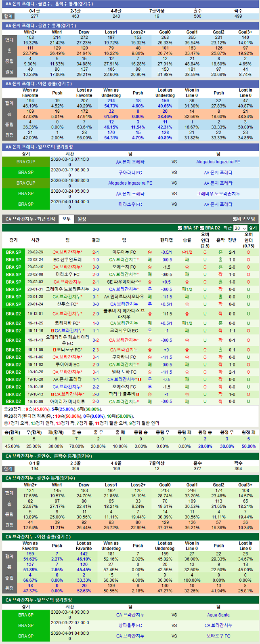This screenshot has height=644, width=260.
Task: Open 미라소우 FC link in 2020-04-01 fixture
Action: pyautogui.click(x=130, y=204)
